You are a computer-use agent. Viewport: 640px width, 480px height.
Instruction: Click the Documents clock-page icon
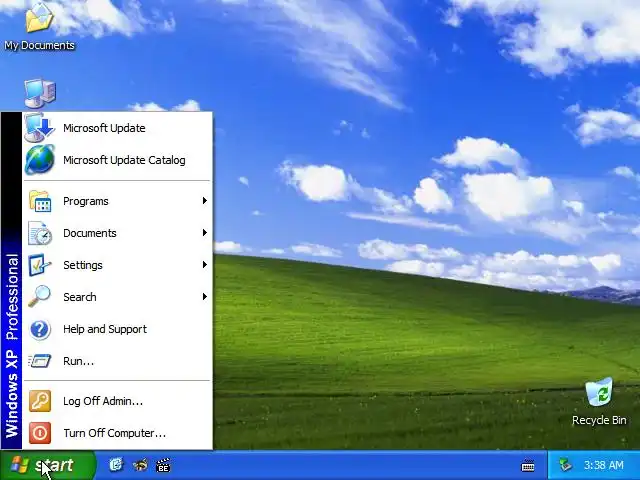coord(40,233)
